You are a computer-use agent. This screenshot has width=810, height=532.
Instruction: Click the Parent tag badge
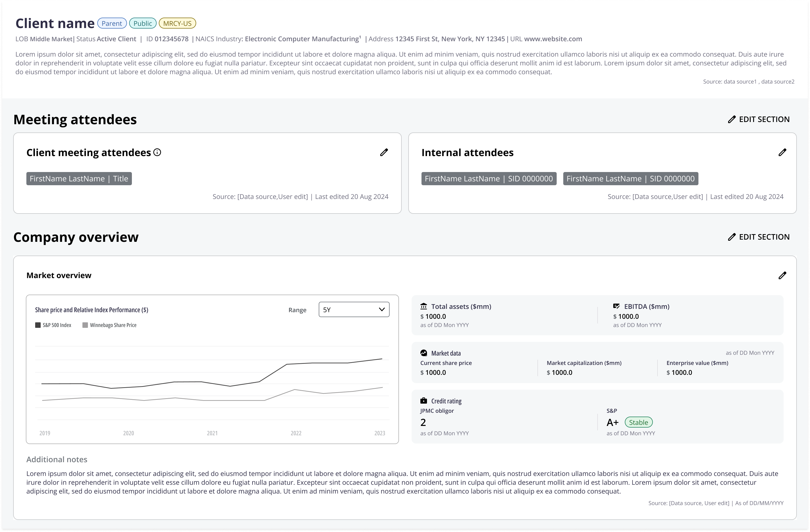click(x=112, y=23)
